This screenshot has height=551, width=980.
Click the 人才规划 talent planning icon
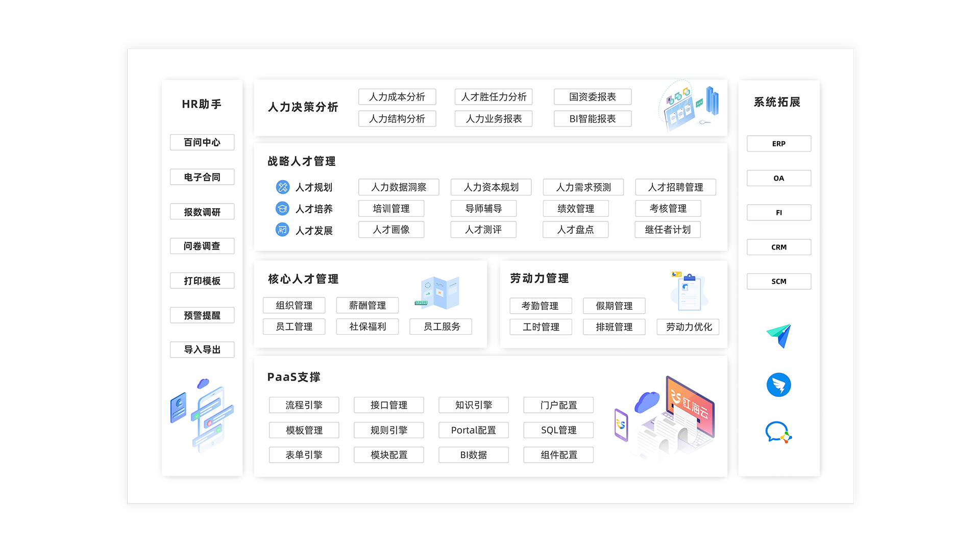[x=282, y=187]
